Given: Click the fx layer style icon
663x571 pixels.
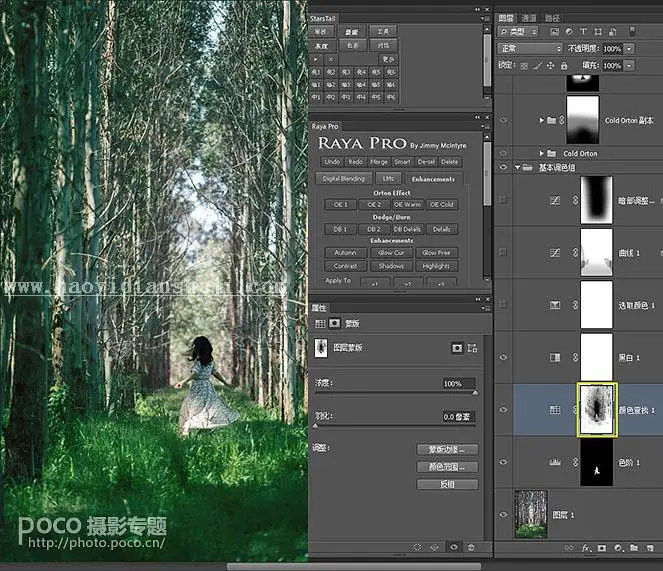Looking at the screenshot, I should click(x=586, y=548).
